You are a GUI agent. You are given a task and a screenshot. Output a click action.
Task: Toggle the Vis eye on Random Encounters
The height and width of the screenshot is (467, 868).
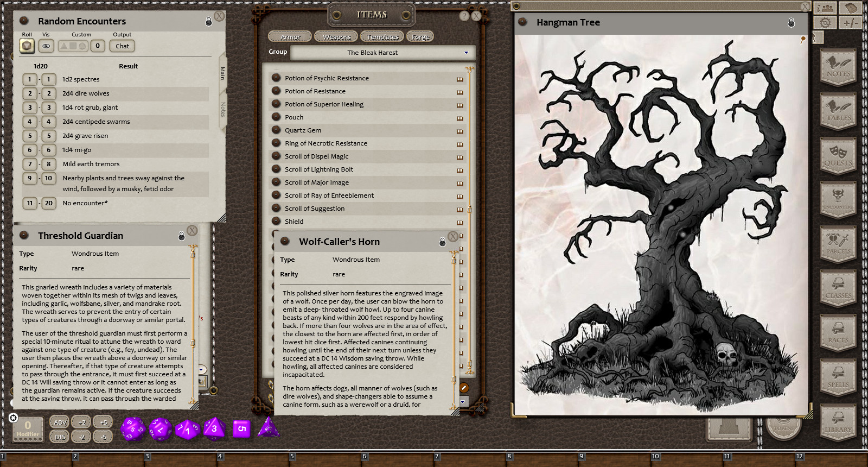coord(46,46)
